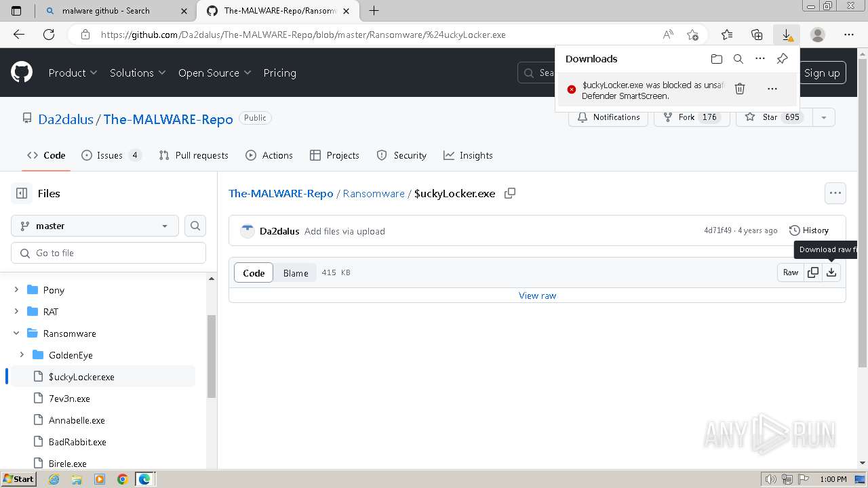Open file more-options ellipsis button
Image resolution: width=868 pixels, height=488 pixels.
pyautogui.click(x=835, y=193)
